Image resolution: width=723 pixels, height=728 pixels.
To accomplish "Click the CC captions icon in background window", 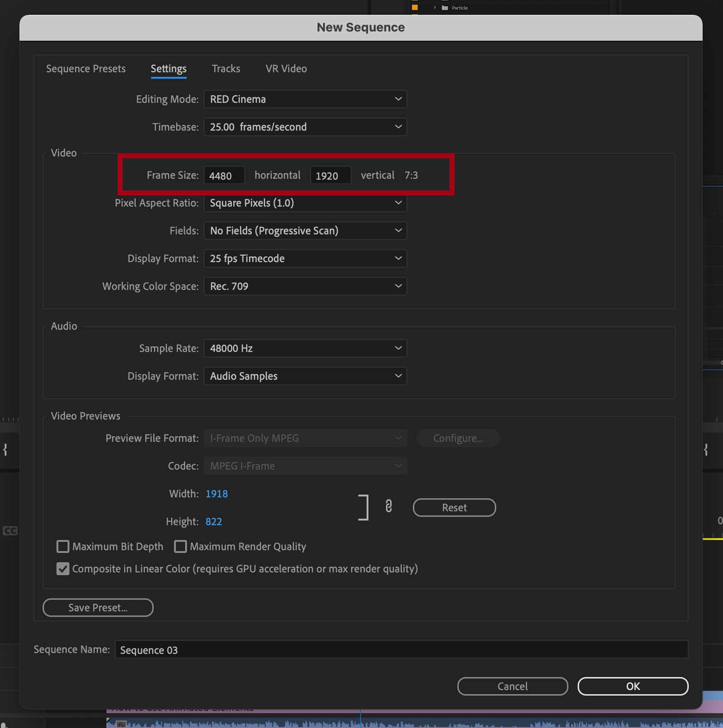I will 10,531.
